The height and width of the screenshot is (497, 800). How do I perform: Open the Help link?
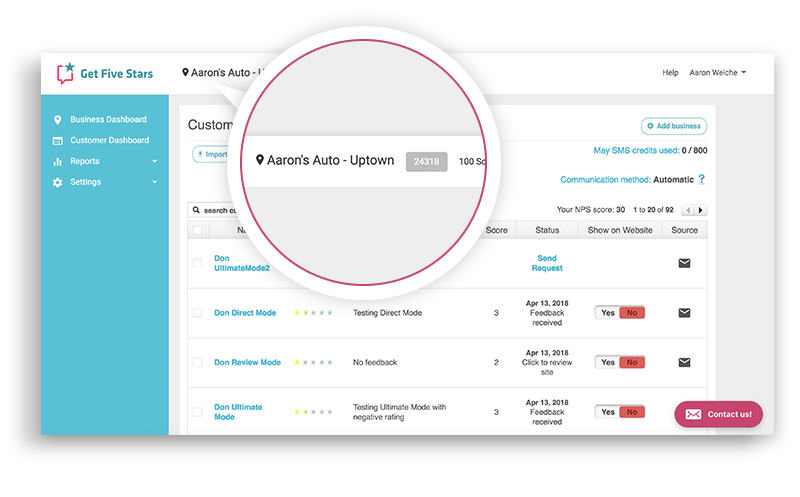pyautogui.click(x=670, y=72)
